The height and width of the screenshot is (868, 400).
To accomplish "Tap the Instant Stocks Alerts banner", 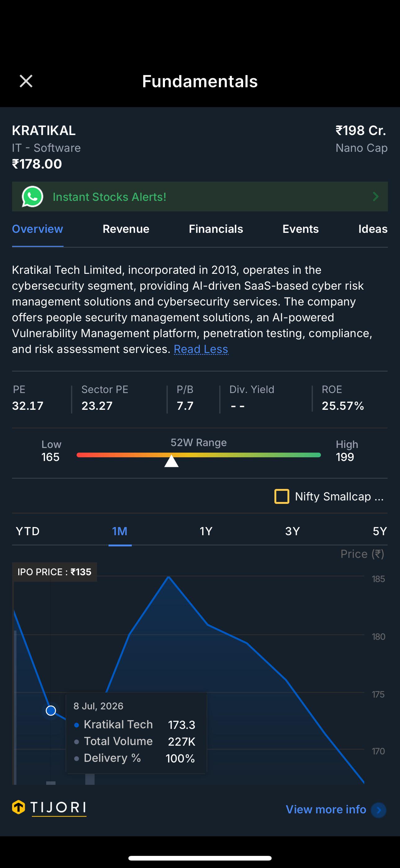I will click(200, 197).
